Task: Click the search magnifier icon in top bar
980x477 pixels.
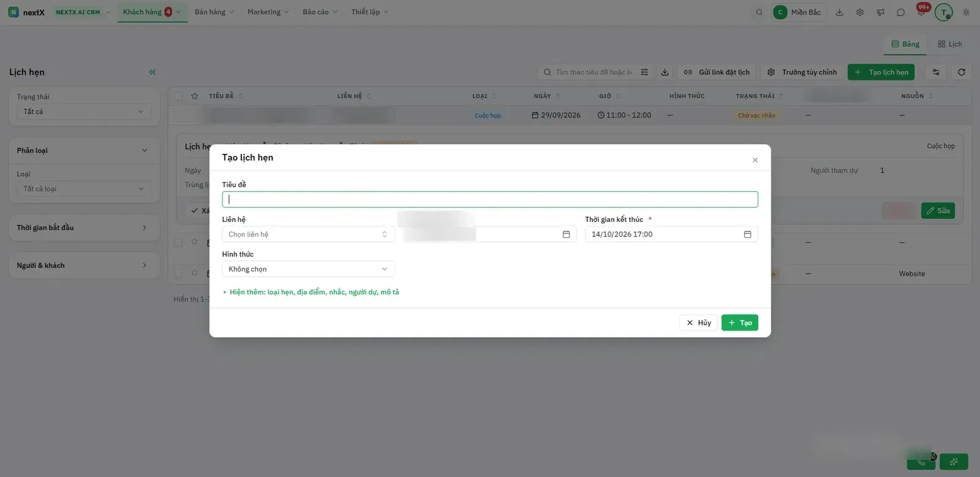Action: point(759,12)
